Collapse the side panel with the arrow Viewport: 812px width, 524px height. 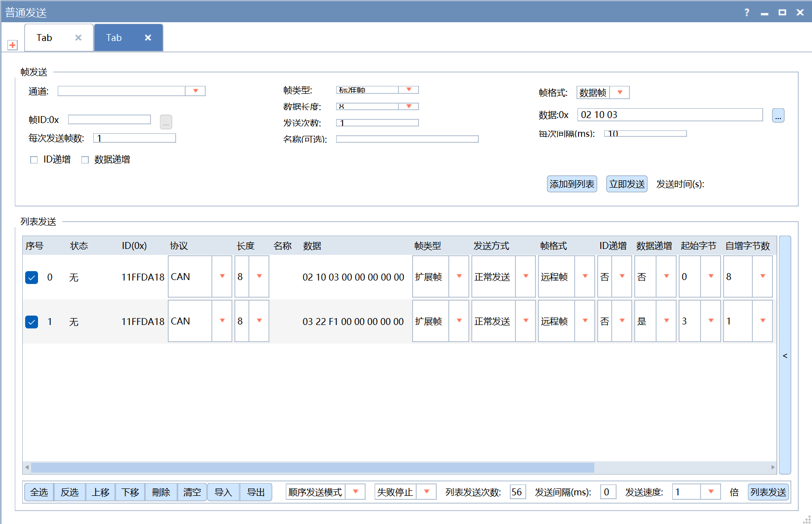785,355
